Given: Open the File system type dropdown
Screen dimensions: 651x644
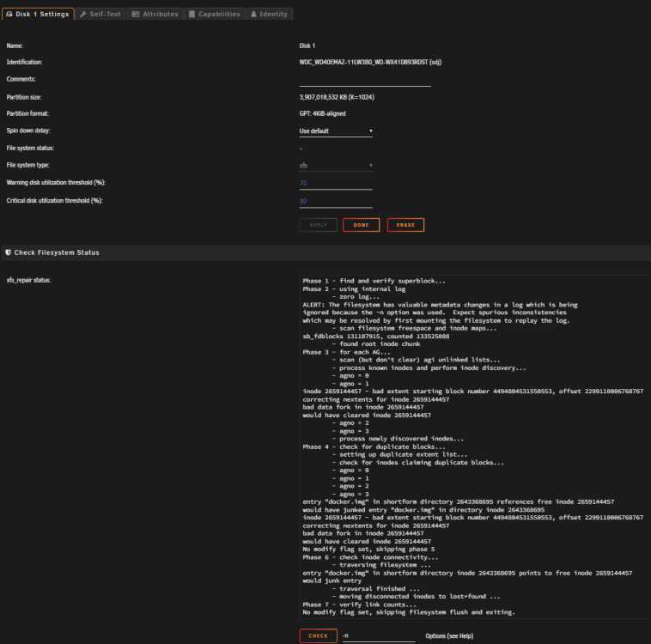Looking at the screenshot, I should pos(336,165).
